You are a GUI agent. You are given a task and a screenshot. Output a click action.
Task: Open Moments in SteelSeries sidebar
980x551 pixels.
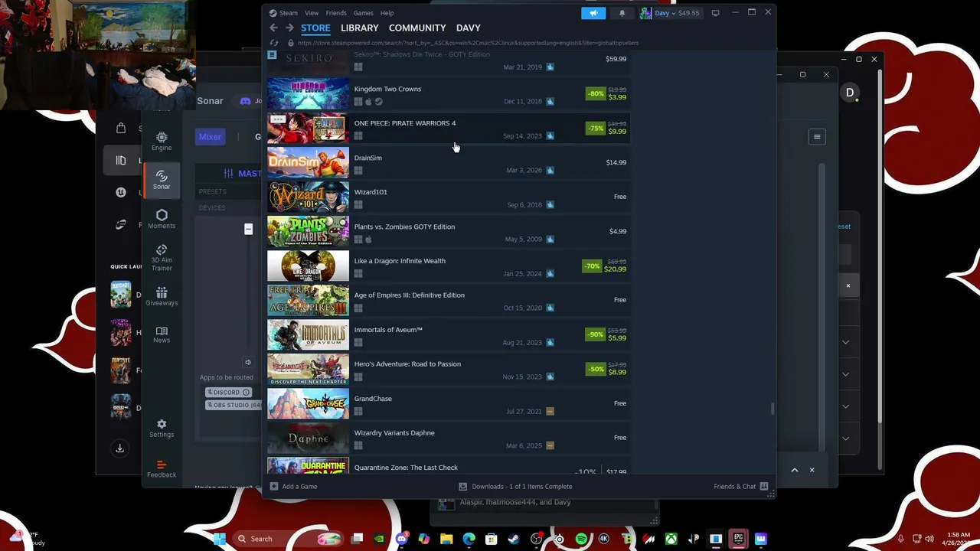(x=162, y=220)
